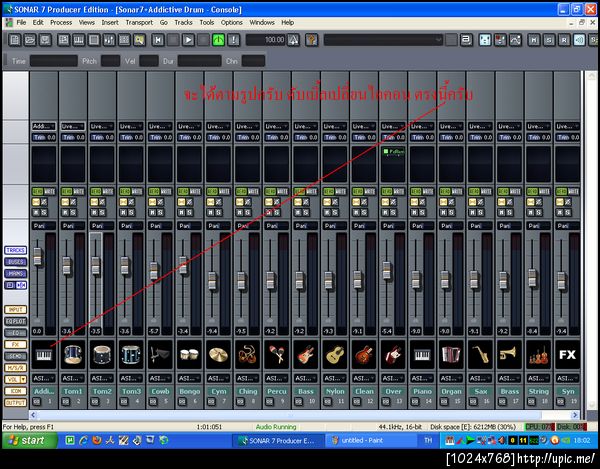Toggle the FX module display

[x=15, y=344]
